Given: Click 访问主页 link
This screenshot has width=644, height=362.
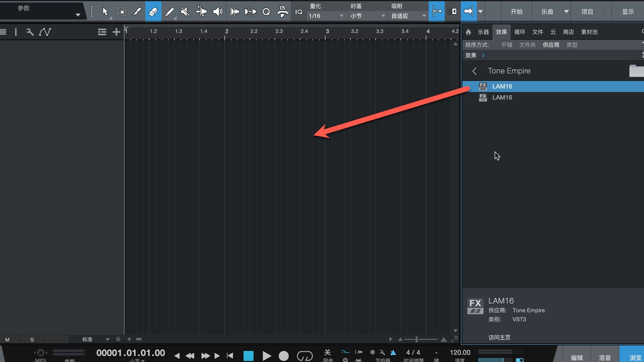Looking at the screenshot, I should click(x=499, y=337).
